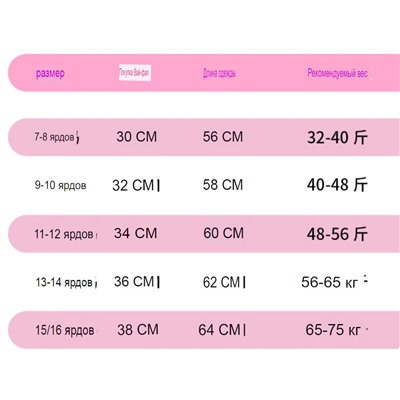The image size is (400, 400).
Task: Click the 30 CM value
Action: pyautogui.click(x=137, y=137)
